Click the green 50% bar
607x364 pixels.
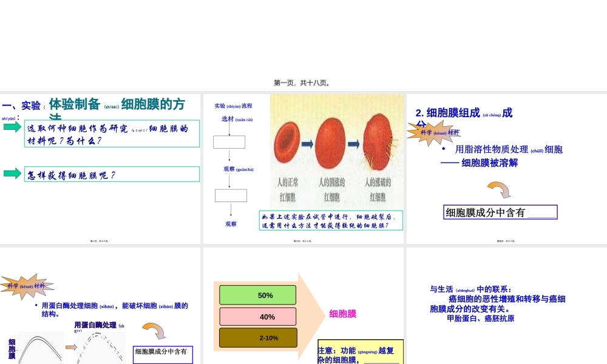(258, 294)
